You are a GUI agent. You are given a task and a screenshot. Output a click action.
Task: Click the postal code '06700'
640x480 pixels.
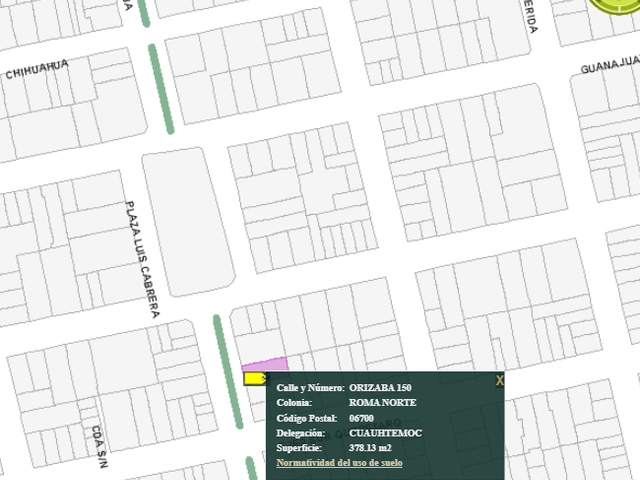click(x=361, y=418)
